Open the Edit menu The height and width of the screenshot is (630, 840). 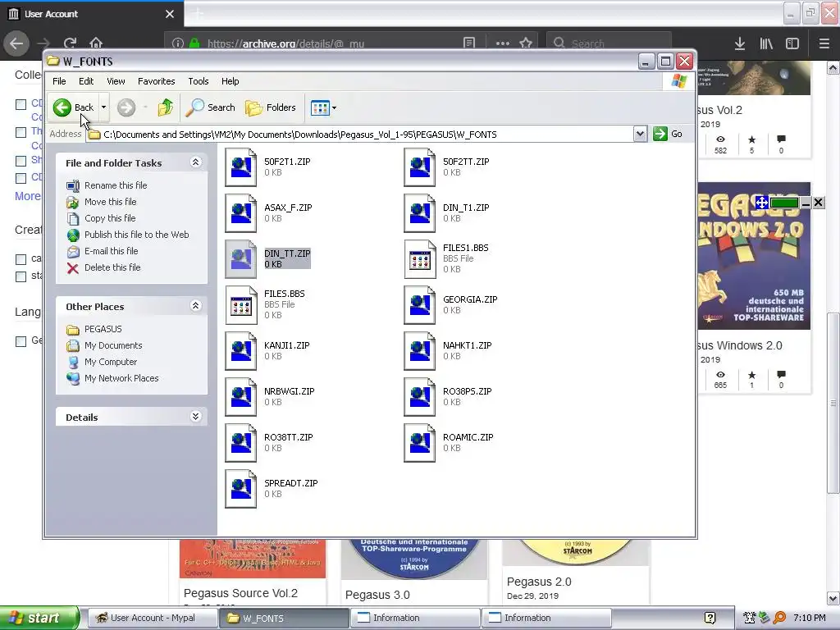tap(85, 81)
